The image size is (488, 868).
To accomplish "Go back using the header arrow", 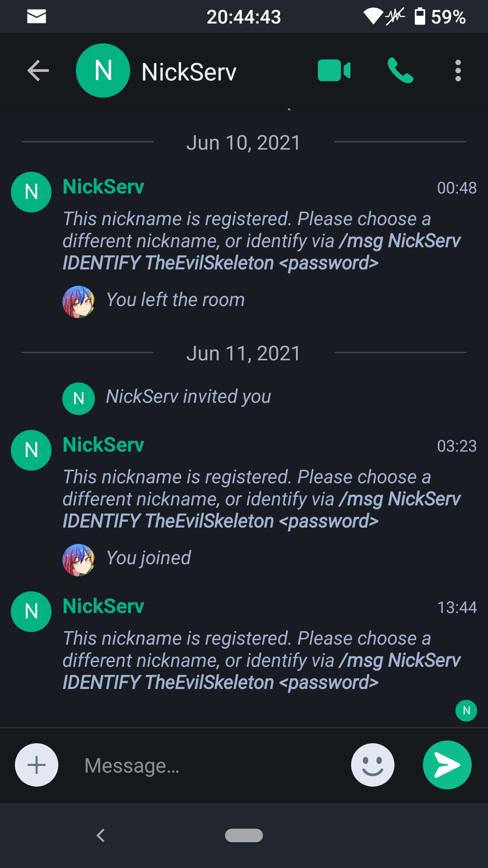I will [x=38, y=71].
